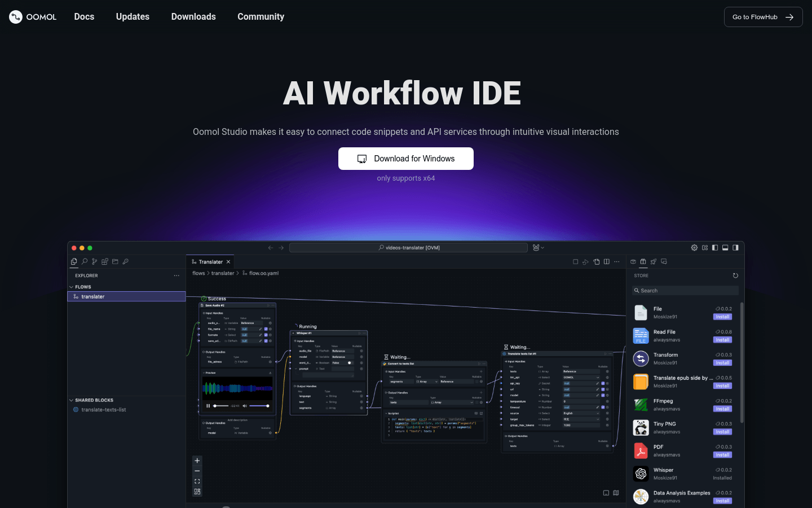This screenshot has width=812, height=508.
Task: Open the Downloads menu in the navbar
Action: click(193, 17)
